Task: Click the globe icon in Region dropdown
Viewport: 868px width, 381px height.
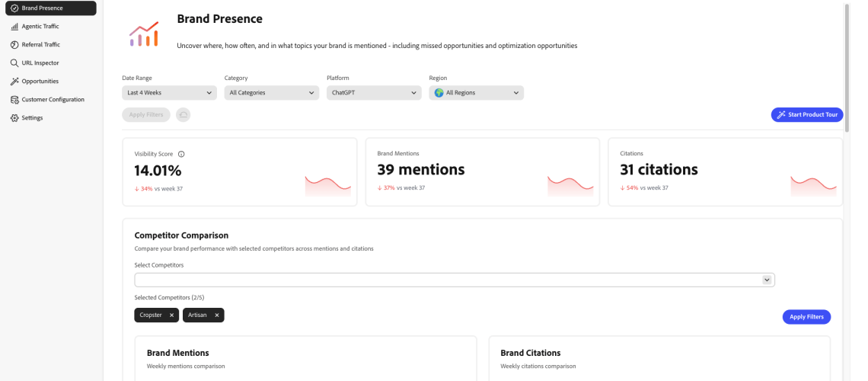Action: point(439,93)
